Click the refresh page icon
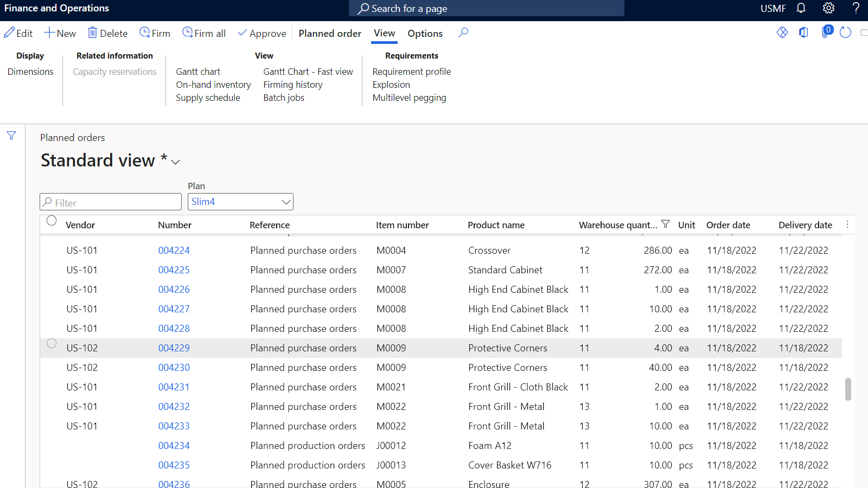Viewport: 868px width, 488px height. [x=845, y=33]
